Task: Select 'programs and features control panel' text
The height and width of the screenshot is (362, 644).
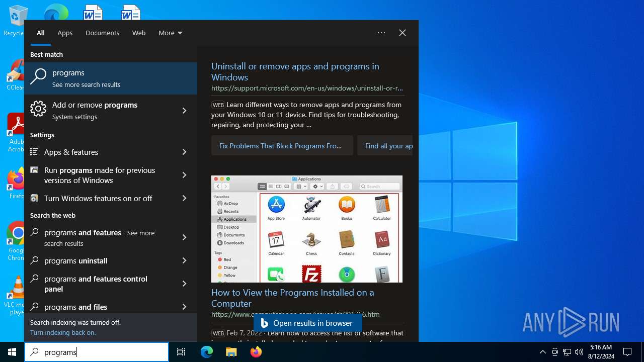Action: coord(96,284)
